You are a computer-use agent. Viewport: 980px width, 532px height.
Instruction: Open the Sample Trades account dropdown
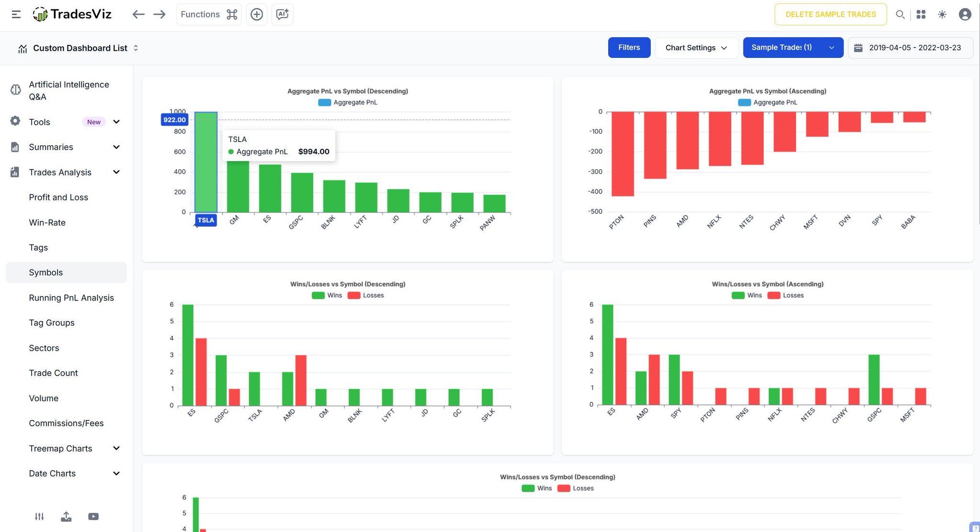[x=792, y=47]
